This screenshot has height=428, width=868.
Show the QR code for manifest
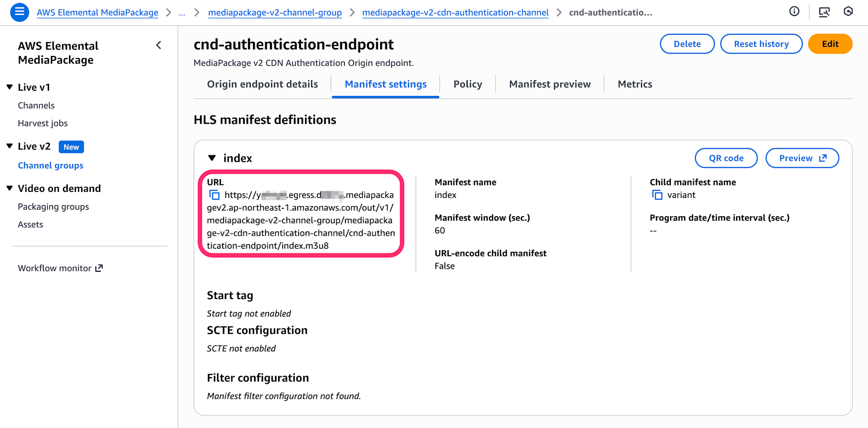[x=726, y=158]
